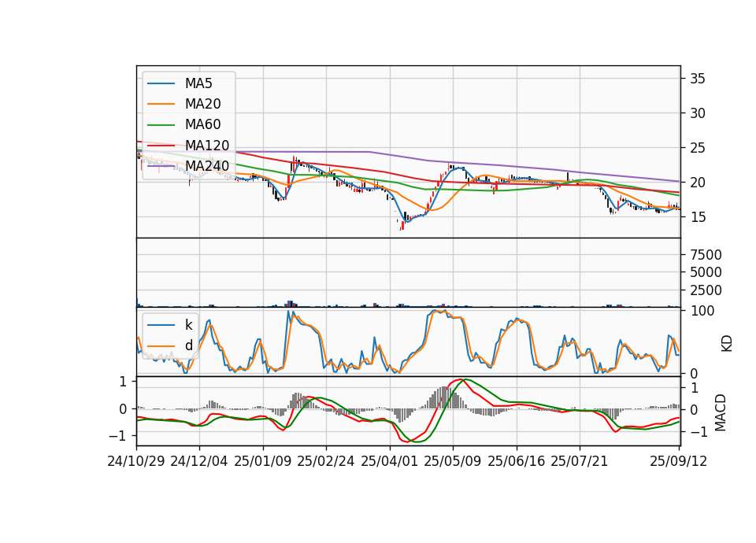Viewport: 756px width, 543px height.
Task: Click the 100 tick on KD axis
Action: 702,311
